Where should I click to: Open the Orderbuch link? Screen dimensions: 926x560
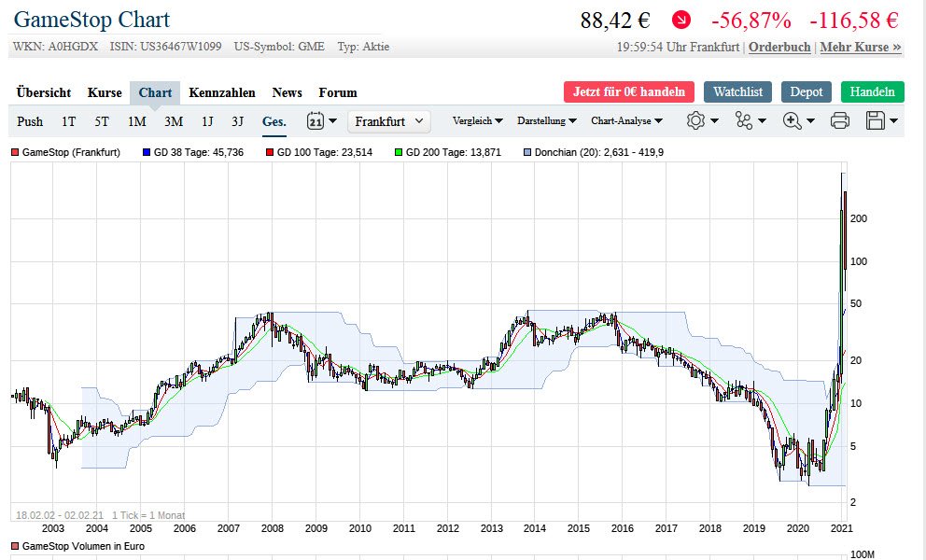click(x=780, y=47)
